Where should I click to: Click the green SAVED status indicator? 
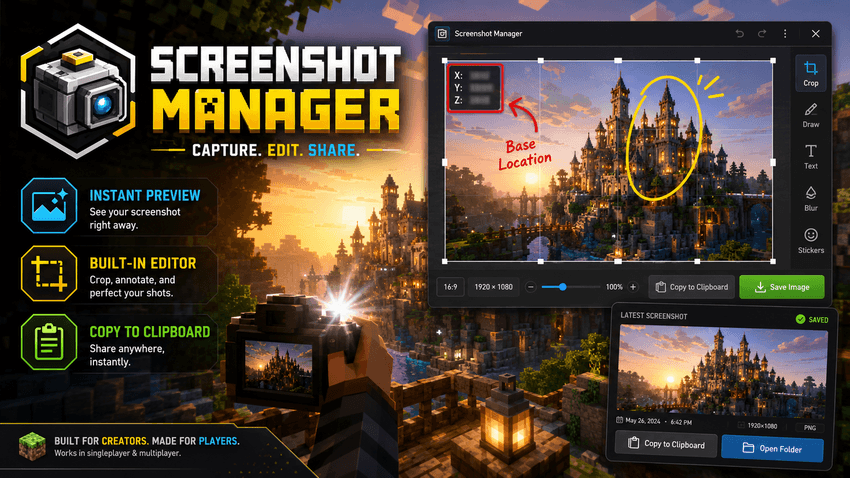(812, 319)
